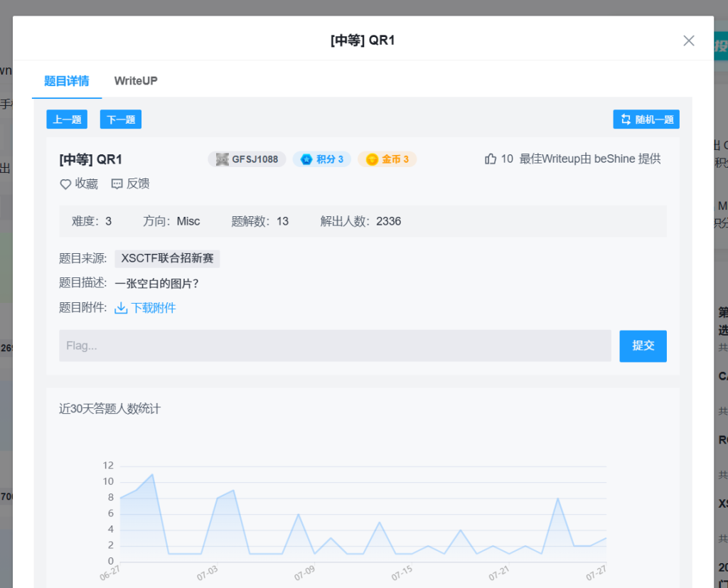
Task: Toggle 收藏 to favorite this challenge
Action: pyautogui.click(x=86, y=184)
